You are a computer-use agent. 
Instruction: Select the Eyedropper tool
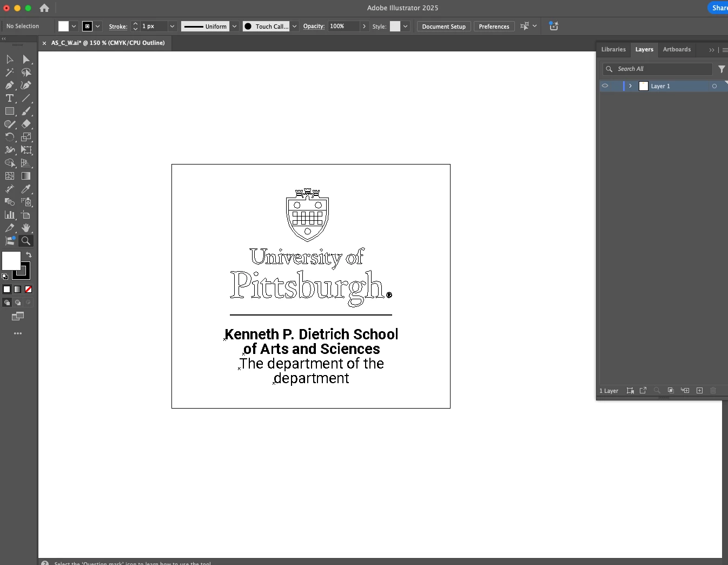point(26,189)
